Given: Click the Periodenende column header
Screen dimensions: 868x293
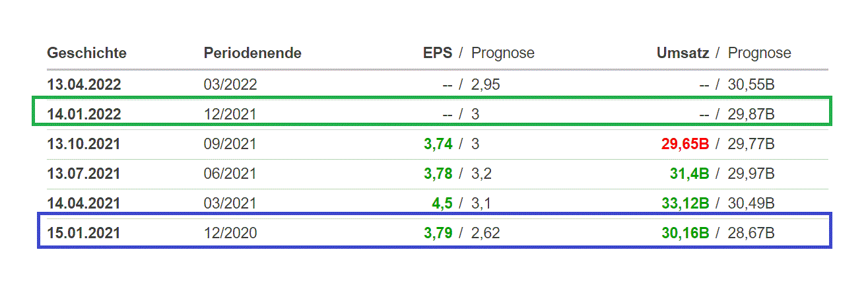Looking at the screenshot, I should 252,53.
